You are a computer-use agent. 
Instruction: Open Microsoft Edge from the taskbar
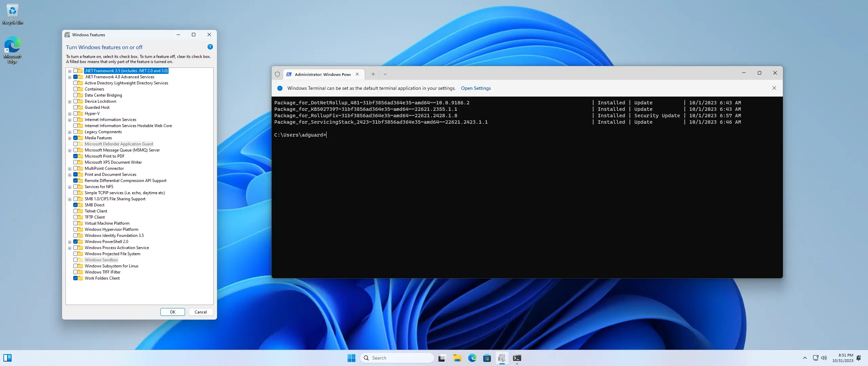click(x=472, y=358)
